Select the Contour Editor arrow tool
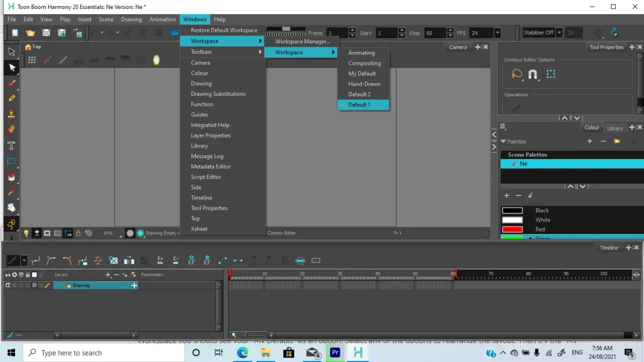Viewport: 644px width, 362px height. click(x=12, y=67)
